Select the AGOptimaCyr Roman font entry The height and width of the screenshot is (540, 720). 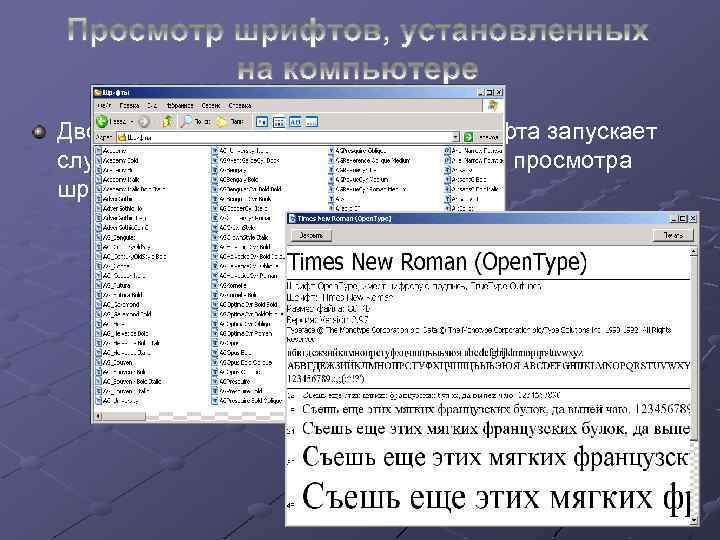242,334
